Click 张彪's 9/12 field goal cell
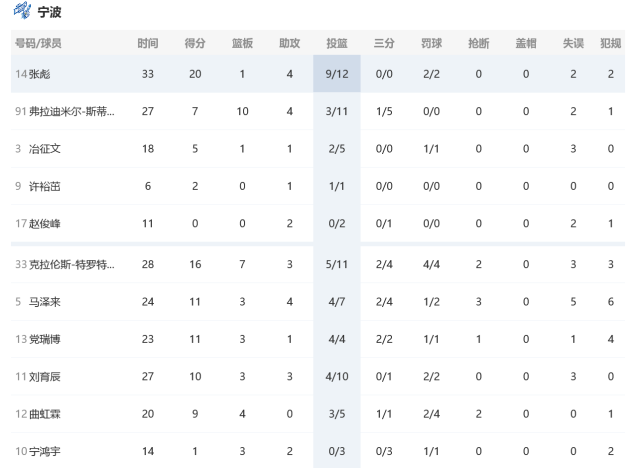Viewport: 641px width, 468px height. point(337,74)
